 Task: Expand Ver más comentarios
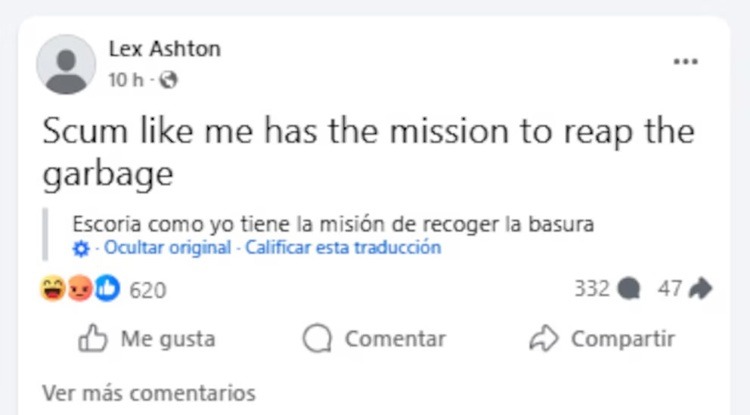[x=149, y=393]
